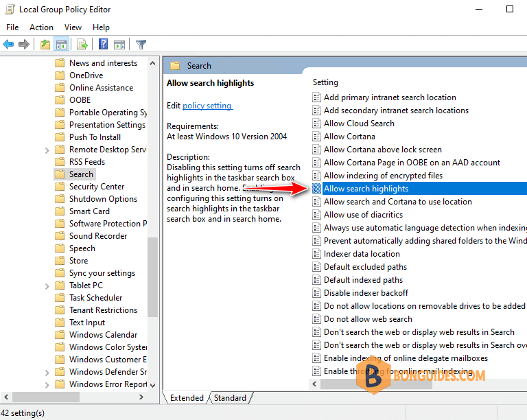Select Security Center folder
The height and width of the screenshot is (420, 527).
tap(97, 187)
